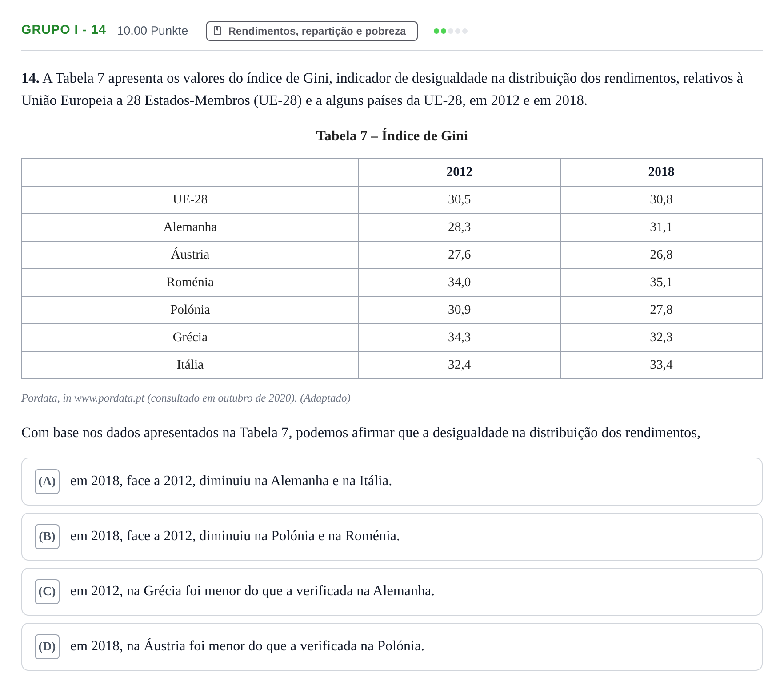This screenshot has width=784, height=693.
Task: Choose option (D) about Áustria in 2018
Action: 392,646
